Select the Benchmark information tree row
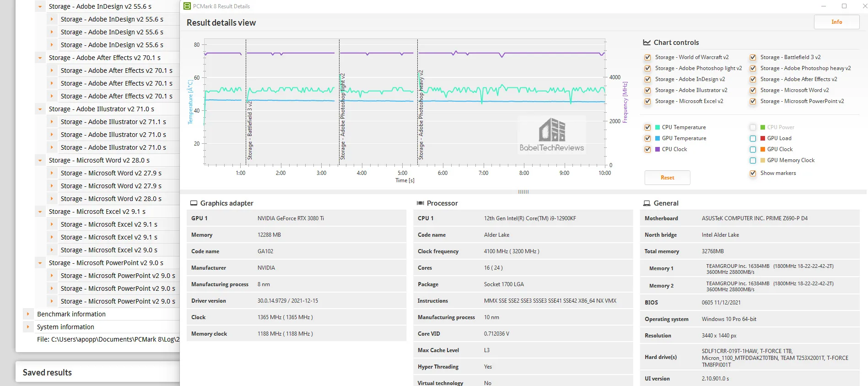Image resolution: width=868 pixels, height=386 pixels. point(71,314)
